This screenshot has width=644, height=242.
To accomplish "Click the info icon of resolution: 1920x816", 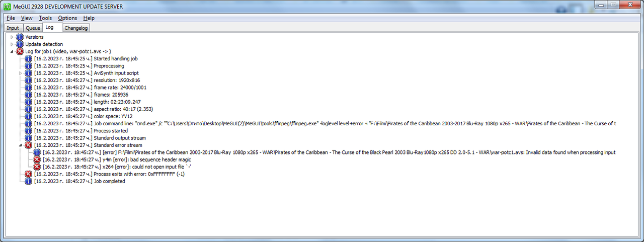I will [x=29, y=80].
